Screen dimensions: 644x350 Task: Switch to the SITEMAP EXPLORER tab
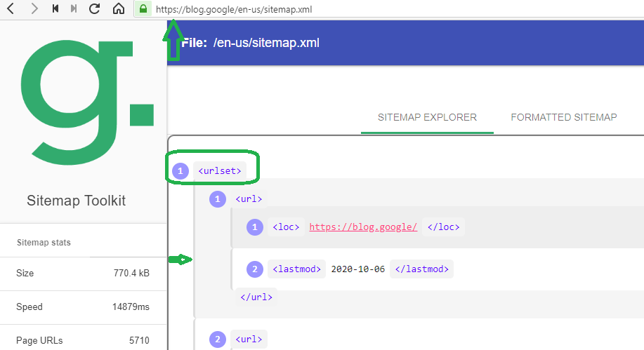(x=427, y=117)
